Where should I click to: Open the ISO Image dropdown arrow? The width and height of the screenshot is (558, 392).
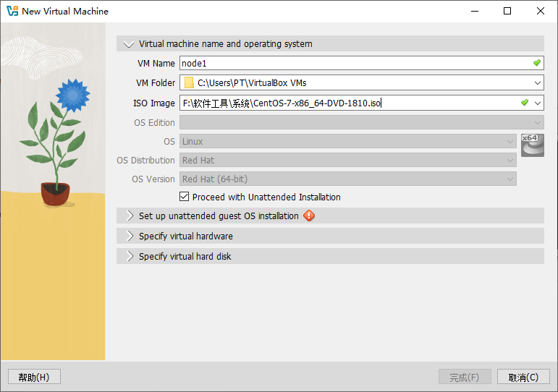(x=537, y=103)
